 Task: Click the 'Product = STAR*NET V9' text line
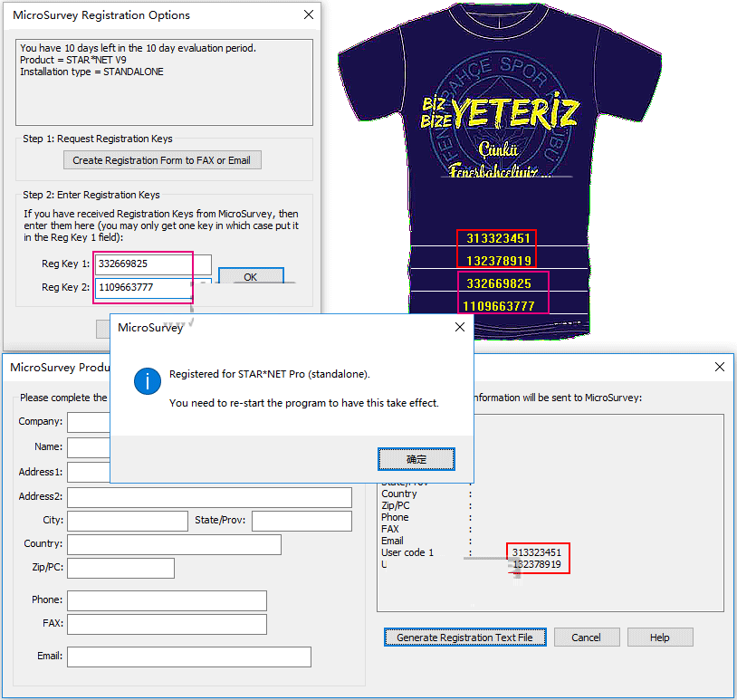[x=72, y=60]
